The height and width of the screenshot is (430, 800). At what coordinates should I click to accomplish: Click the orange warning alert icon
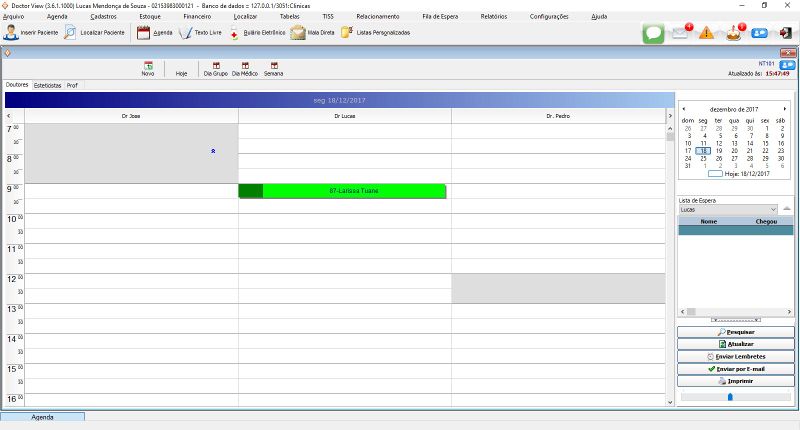(x=707, y=33)
